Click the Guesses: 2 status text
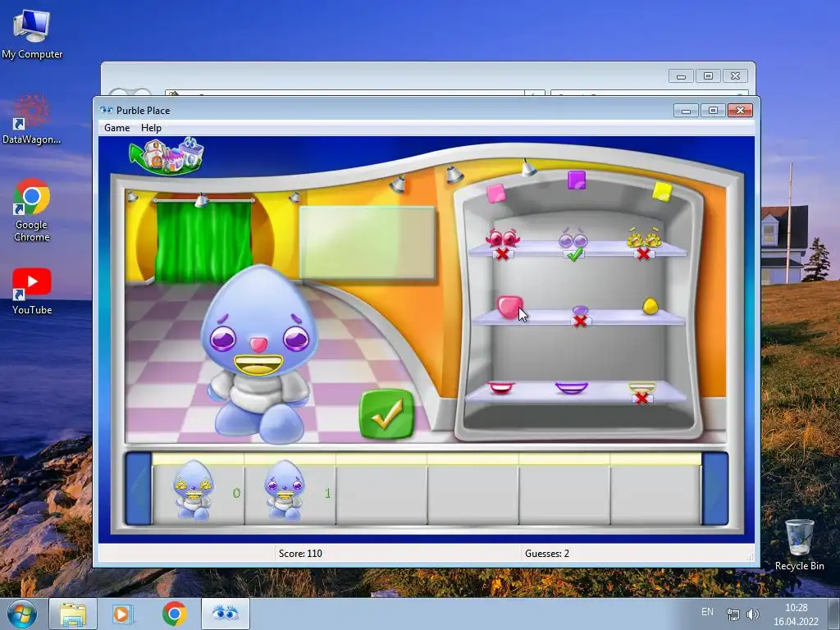Screen dimensions: 840x630 547,554
